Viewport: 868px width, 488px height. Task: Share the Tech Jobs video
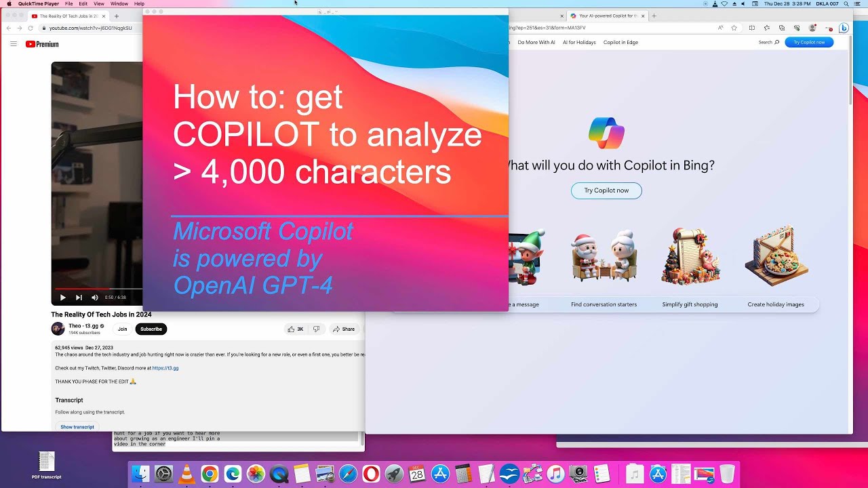click(x=343, y=329)
